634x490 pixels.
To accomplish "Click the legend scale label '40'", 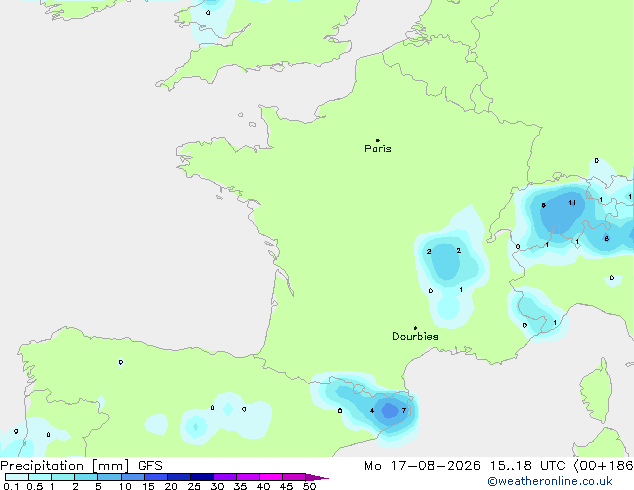I will pos(263,486).
